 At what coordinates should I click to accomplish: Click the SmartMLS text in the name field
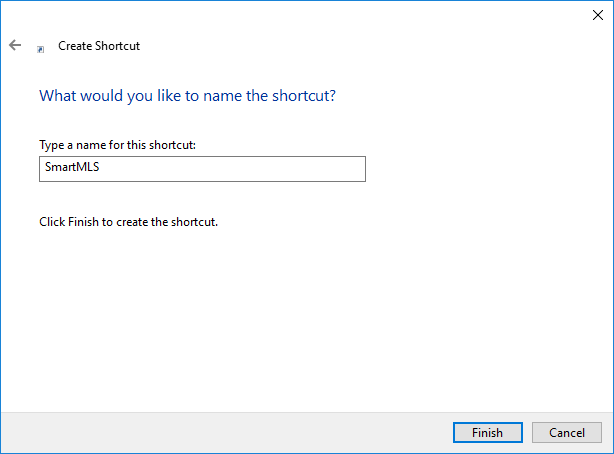71,169
